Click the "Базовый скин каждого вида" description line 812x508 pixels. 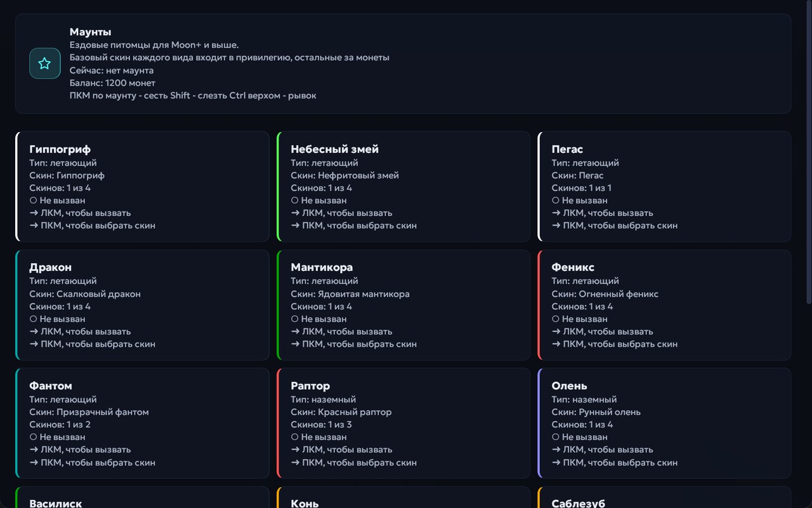click(x=230, y=58)
